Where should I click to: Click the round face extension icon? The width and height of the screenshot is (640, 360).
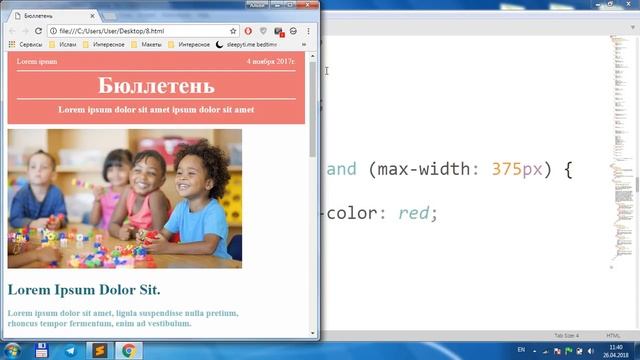pos(293,31)
